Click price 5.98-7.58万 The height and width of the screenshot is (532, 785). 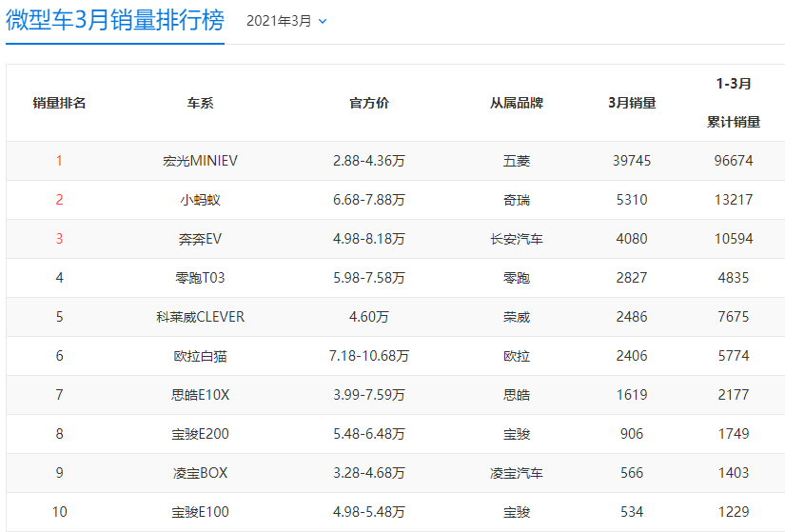(x=369, y=278)
